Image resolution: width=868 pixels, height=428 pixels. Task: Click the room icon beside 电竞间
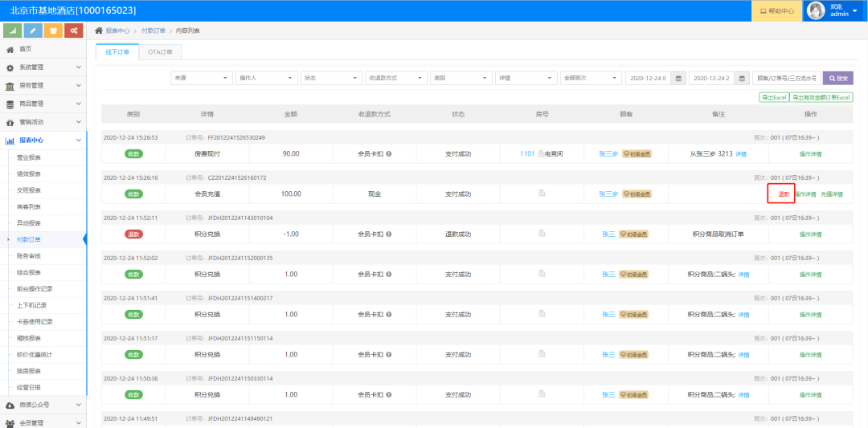click(x=541, y=153)
